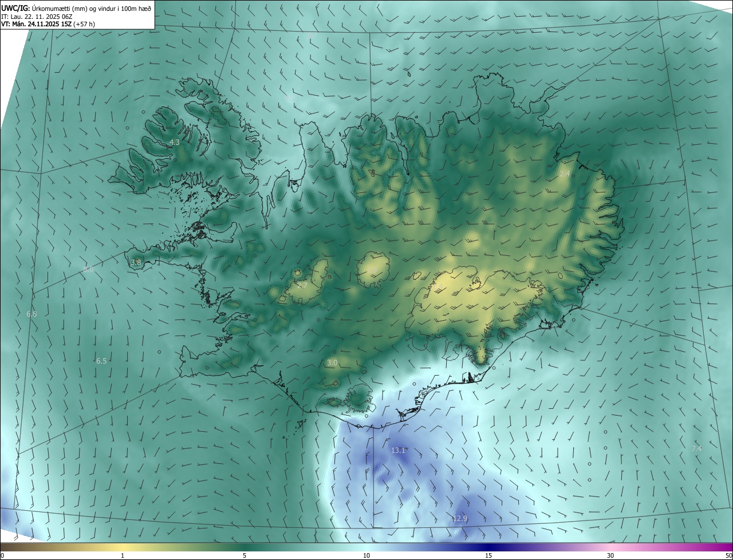Click the '8.0' value label over the sea
The image size is (733, 560).
(x=88, y=269)
